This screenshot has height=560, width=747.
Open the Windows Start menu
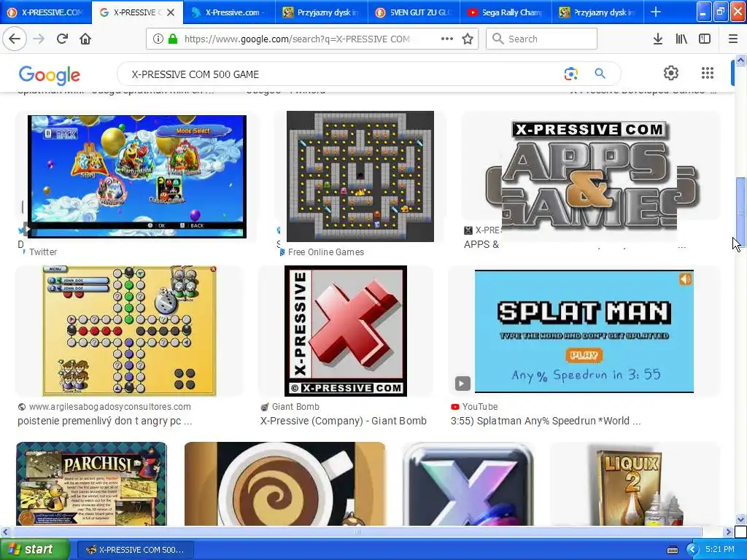[34, 549]
